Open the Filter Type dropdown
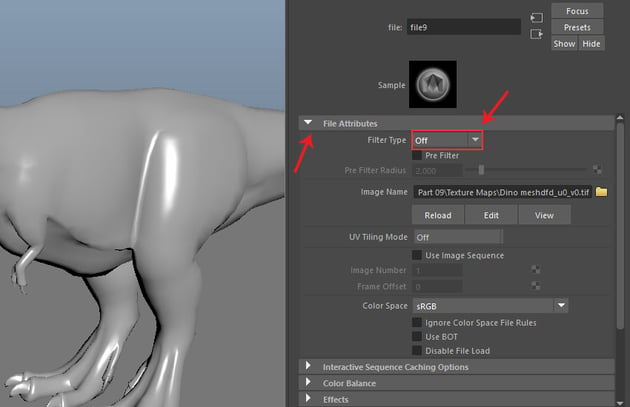The height and width of the screenshot is (407, 630). point(447,140)
